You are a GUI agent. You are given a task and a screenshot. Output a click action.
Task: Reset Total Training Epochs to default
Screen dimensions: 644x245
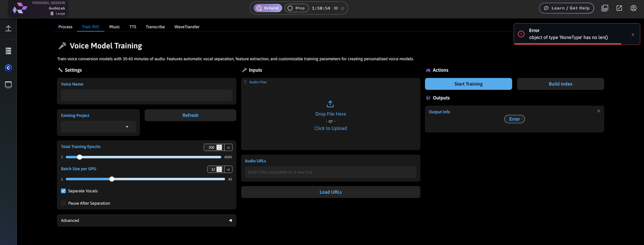[228, 147]
